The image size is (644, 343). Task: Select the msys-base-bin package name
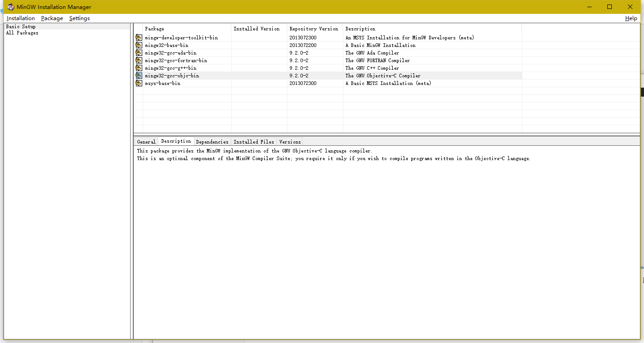point(162,83)
